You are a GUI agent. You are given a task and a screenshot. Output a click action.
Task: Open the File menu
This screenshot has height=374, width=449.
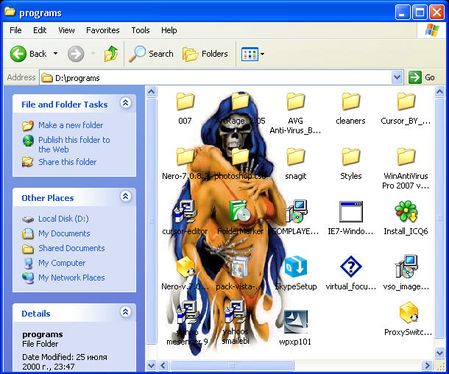click(x=16, y=30)
